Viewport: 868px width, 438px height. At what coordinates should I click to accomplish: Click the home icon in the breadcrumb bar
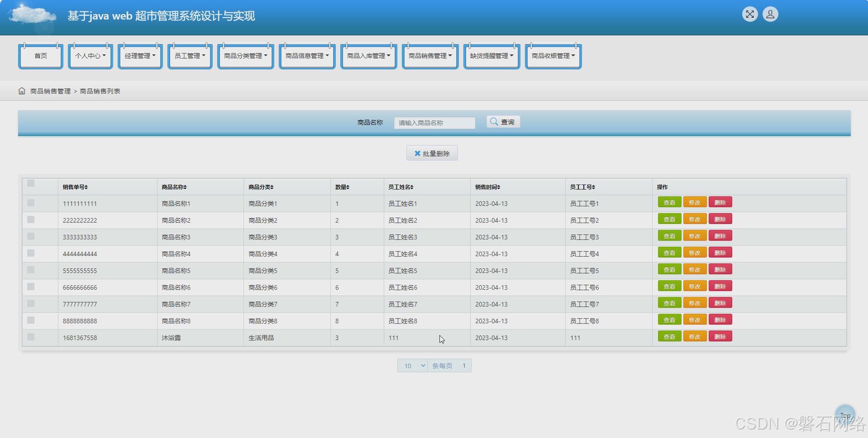pyautogui.click(x=21, y=90)
